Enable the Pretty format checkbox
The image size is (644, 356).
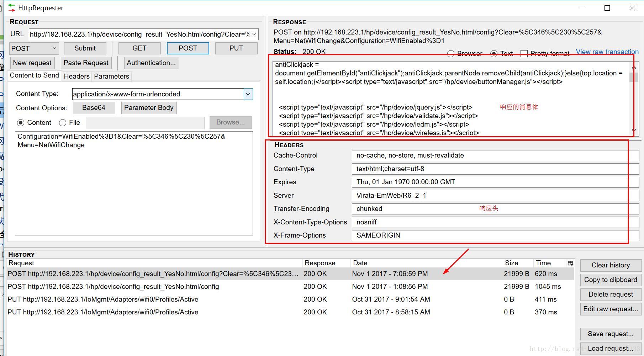[524, 54]
